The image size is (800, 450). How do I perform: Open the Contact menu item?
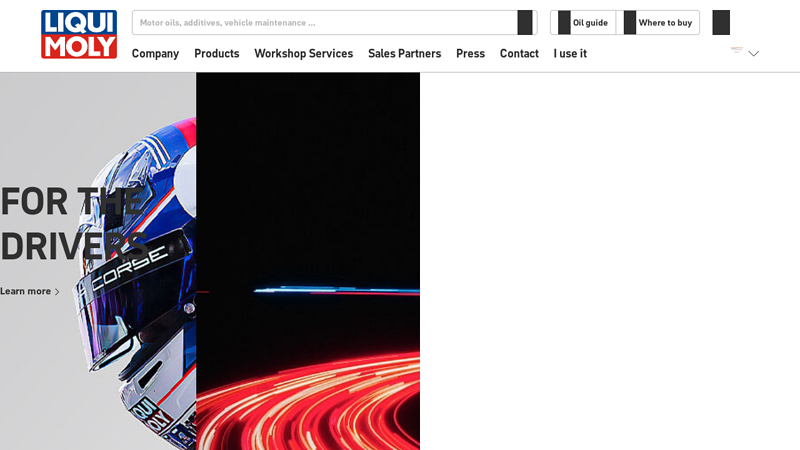tap(519, 54)
